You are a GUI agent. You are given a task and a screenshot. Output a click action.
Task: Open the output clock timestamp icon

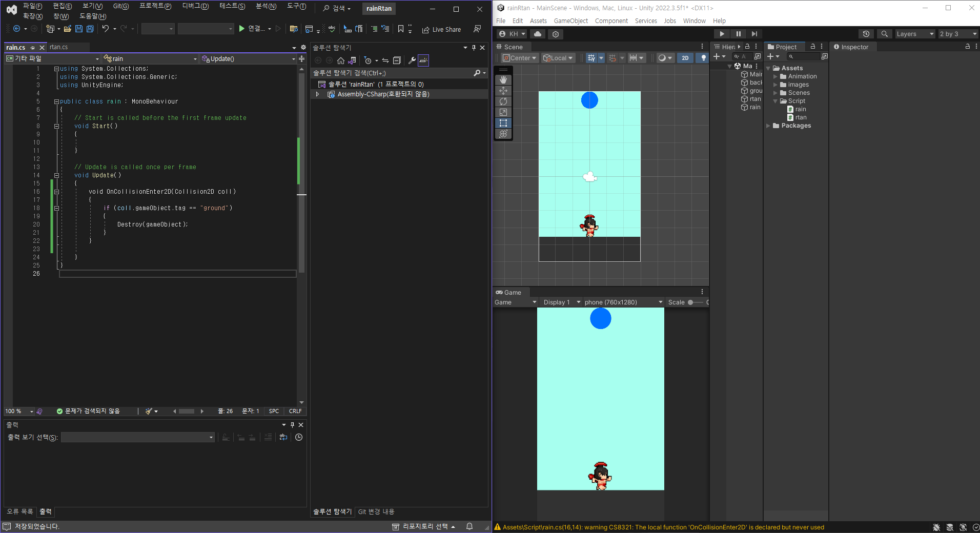[x=299, y=437]
